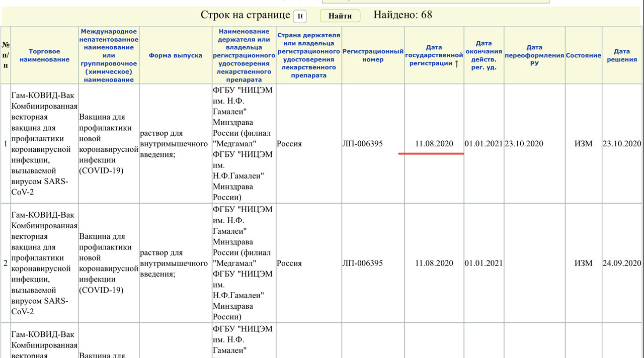Focus the rows-per-page input field
The width and height of the screenshot is (644, 358).
(299, 16)
